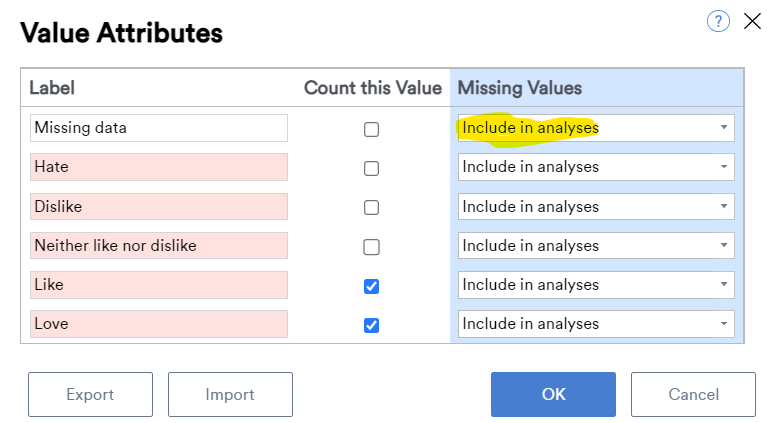Uncheck the Love count checkbox

[x=372, y=325]
